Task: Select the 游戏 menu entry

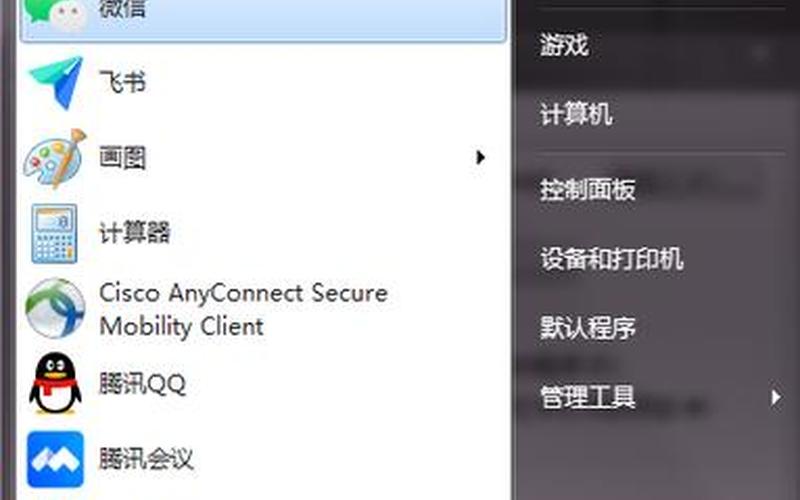Action: point(564,45)
